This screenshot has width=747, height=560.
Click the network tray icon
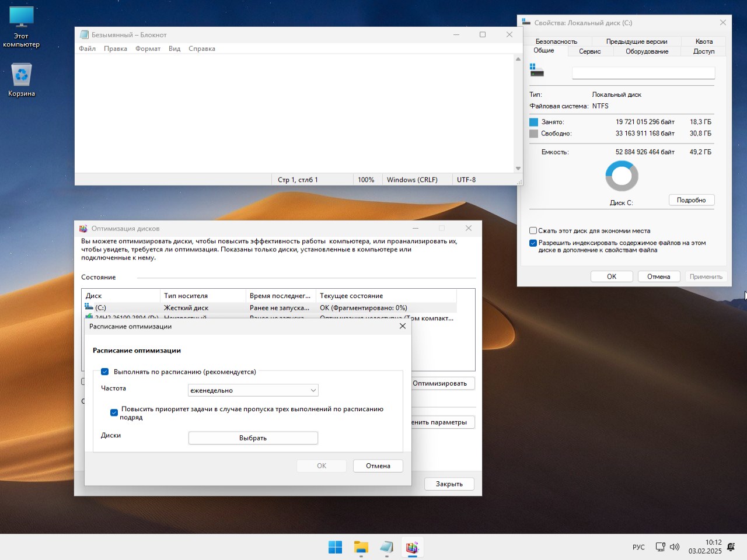point(660,547)
